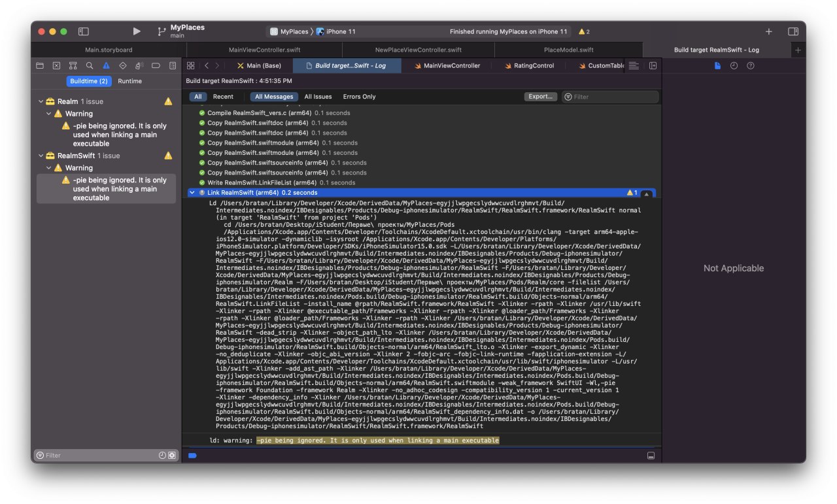Run the MyPlaces project with the play button
This screenshot has height=504, width=837.
137,31
